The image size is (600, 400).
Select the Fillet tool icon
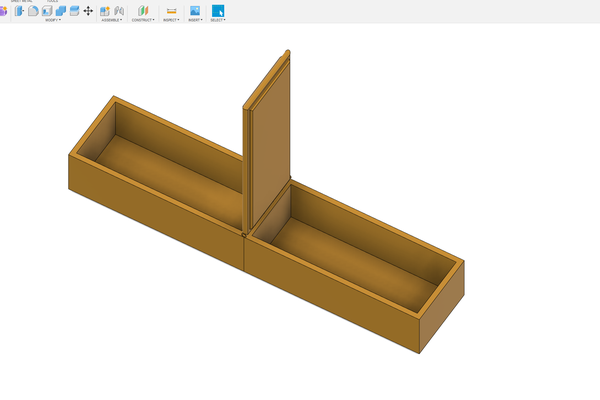coord(33,11)
